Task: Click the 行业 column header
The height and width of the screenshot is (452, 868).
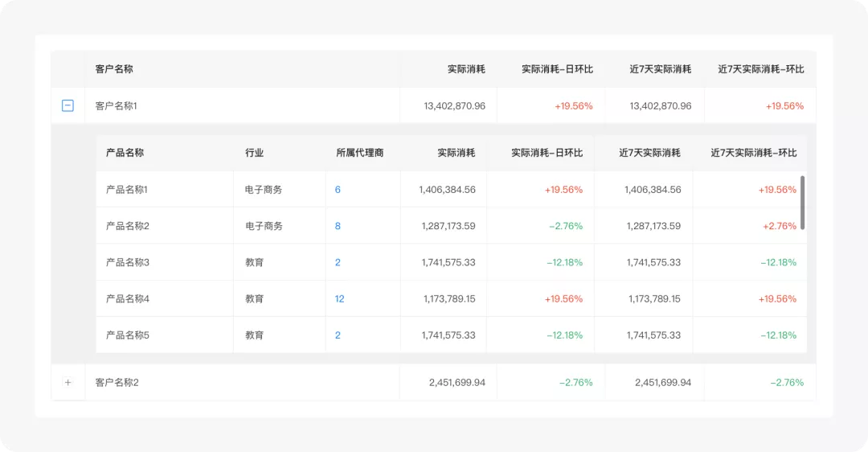Action: point(254,153)
